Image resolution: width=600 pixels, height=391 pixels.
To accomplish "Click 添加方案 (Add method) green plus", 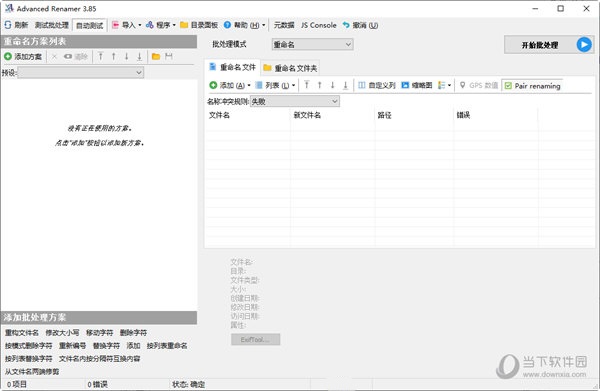I will (8, 57).
